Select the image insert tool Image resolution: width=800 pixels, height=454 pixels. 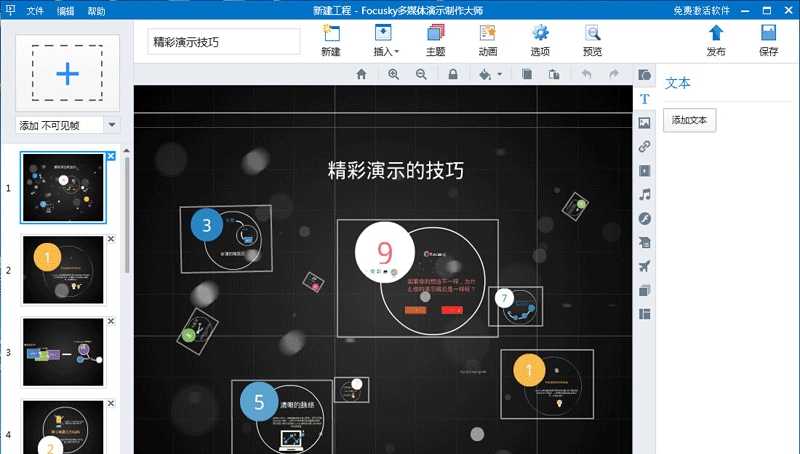[x=644, y=123]
